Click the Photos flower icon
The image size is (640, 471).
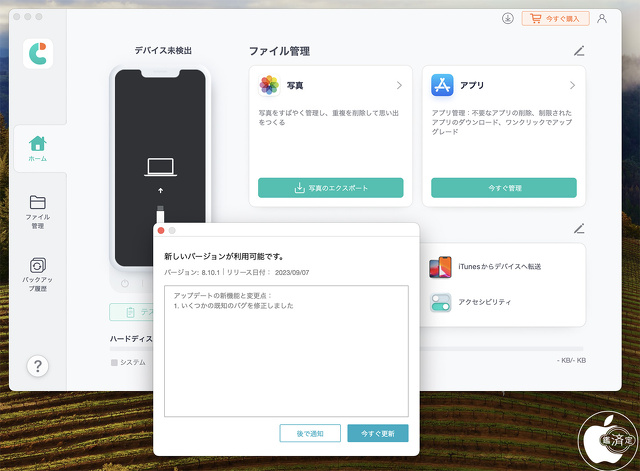pyautogui.click(x=269, y=85)
